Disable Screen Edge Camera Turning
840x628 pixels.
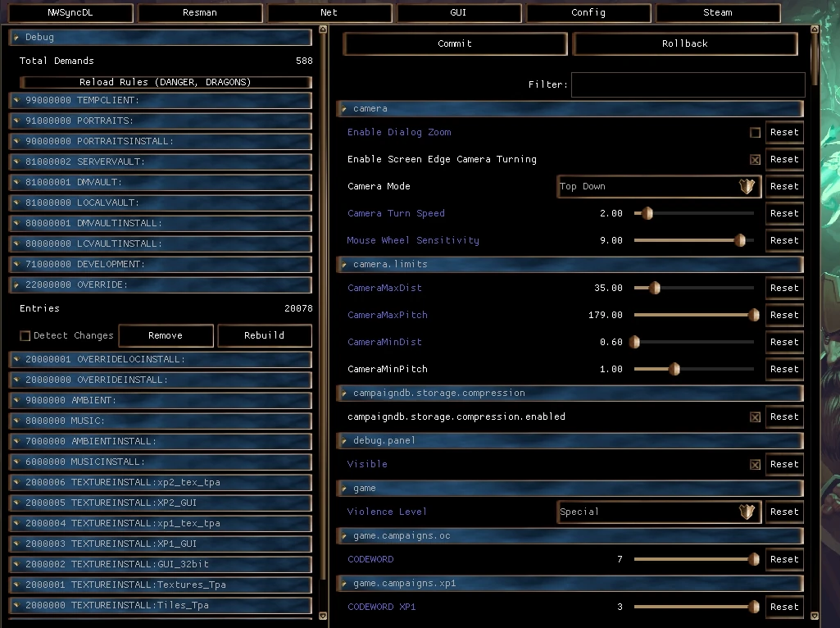756,159
